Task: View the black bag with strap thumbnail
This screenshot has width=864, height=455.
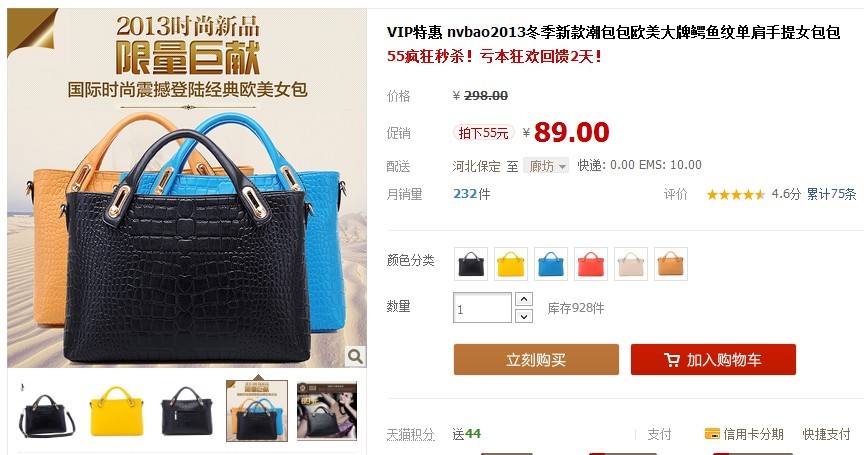Action: click(x=47, y=411)
